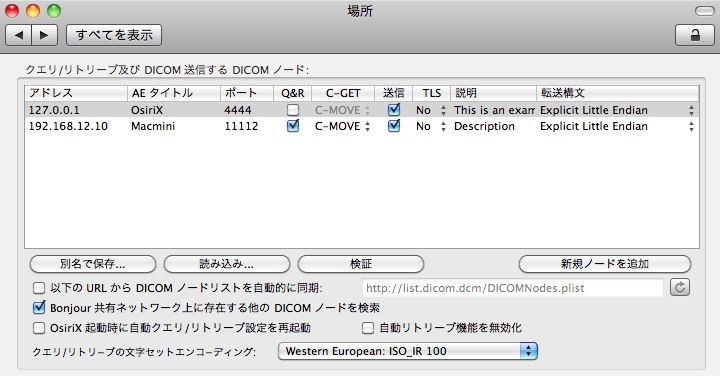Click 新規ノードを追加 button
This screenshot has width=720, height=376.
605,264
